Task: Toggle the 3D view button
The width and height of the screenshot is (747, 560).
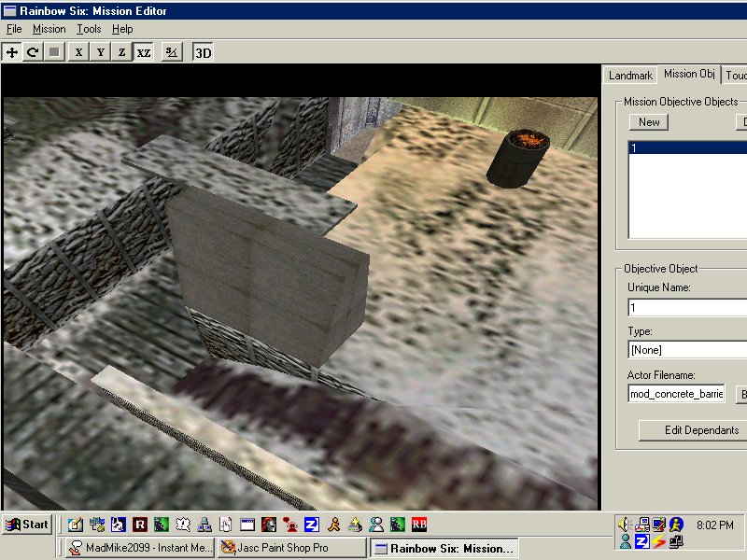Action: (x=203, y=52)
